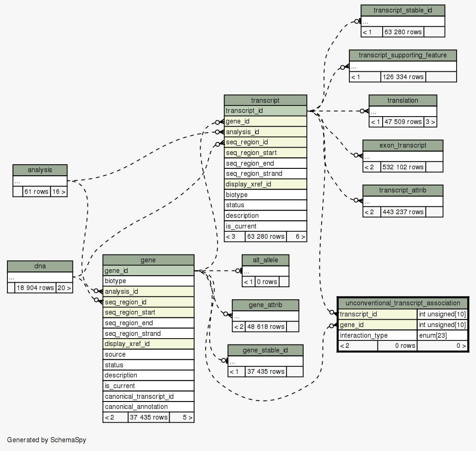This screenshot has width=476, height=451.
Task: Select status row in gene table
Action: click(148, 365)
